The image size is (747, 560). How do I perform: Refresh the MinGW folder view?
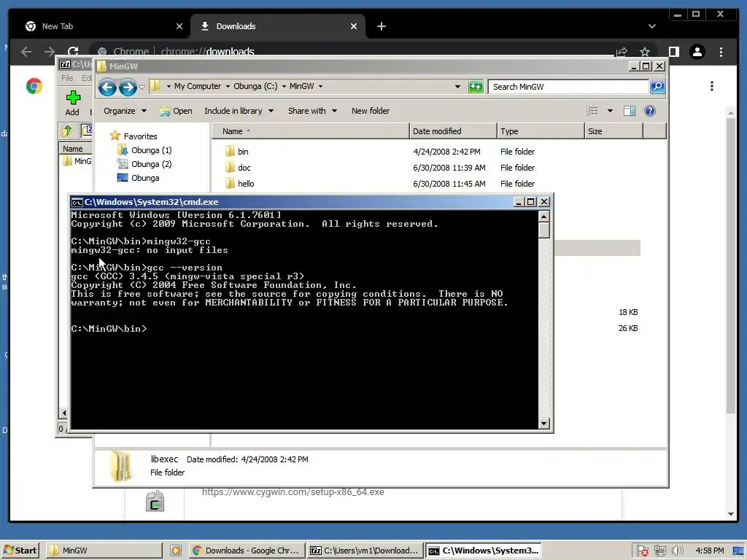[476, 87]
